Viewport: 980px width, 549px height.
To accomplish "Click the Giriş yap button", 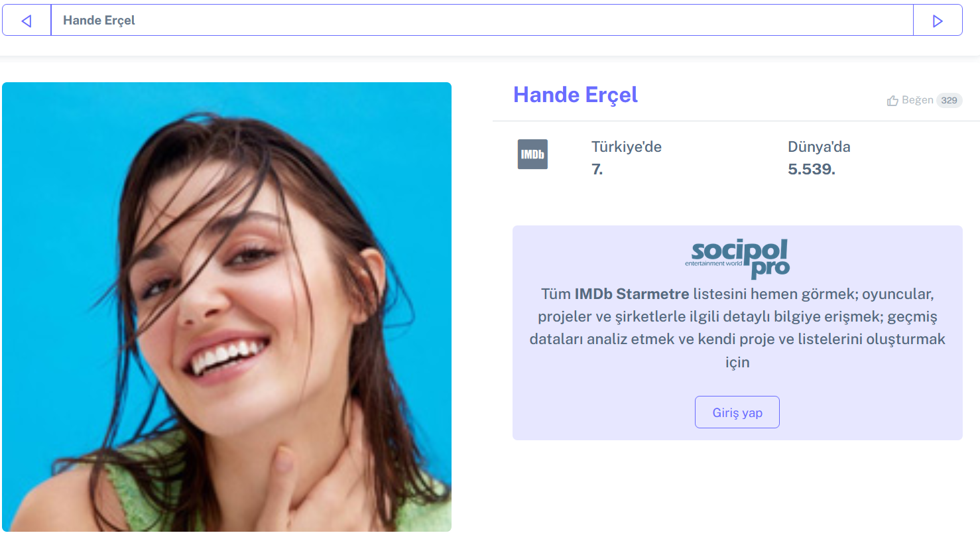I will [737, 412].
